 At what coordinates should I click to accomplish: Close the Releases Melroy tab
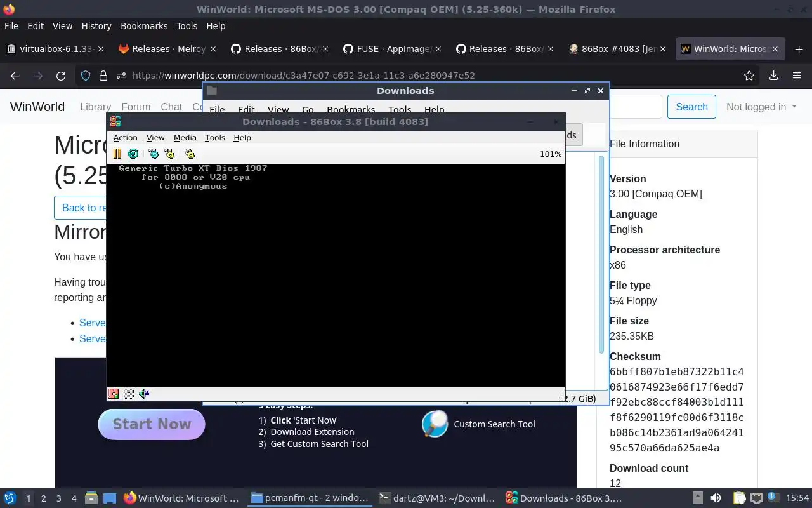(x=213, y=49)
